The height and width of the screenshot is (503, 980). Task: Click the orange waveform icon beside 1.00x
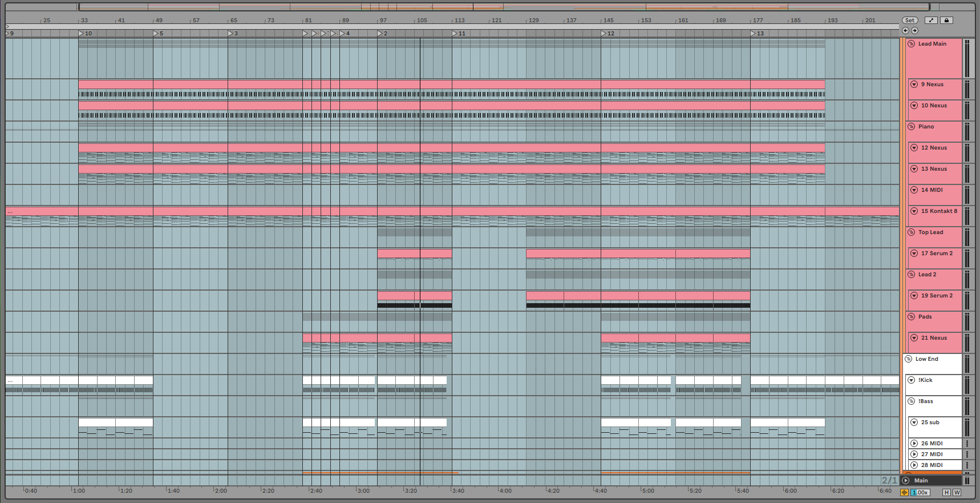[x=904, y=493]
